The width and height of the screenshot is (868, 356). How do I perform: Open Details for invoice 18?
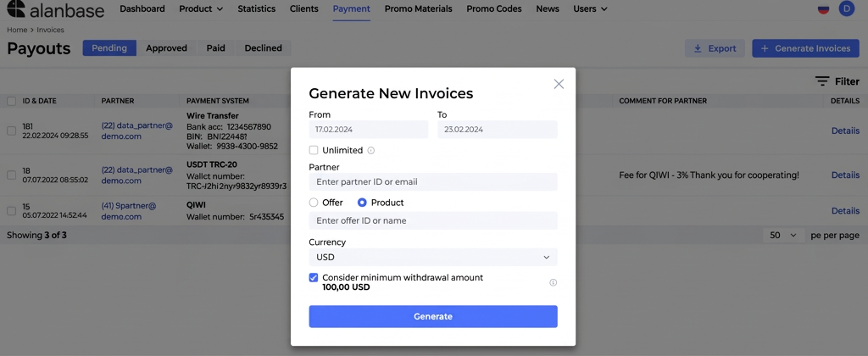[x=845, y=175]
